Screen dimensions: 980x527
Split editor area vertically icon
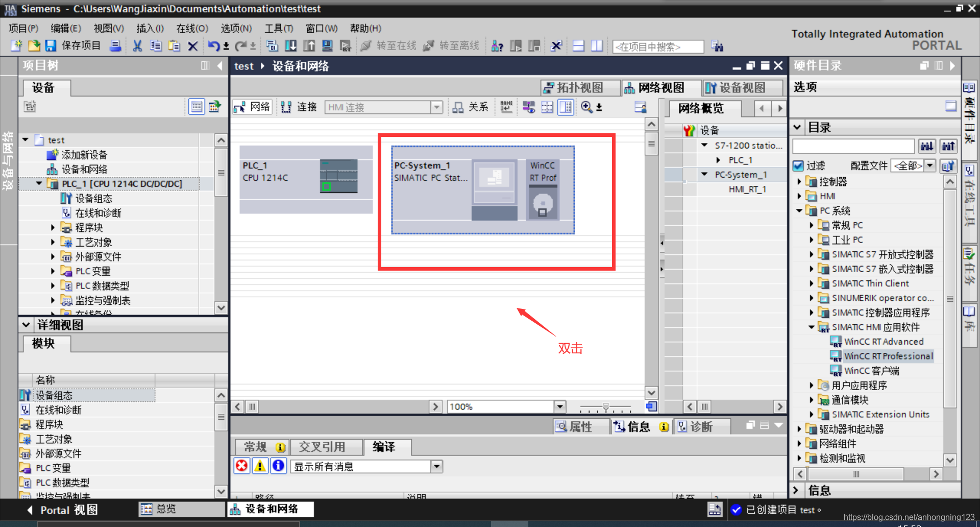(597, 46)
